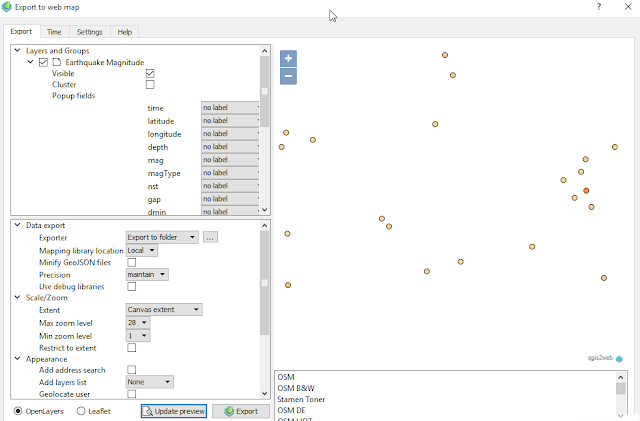Collapse the Layers and Groups section
640x421 pixels.
(x=18, y=50)
